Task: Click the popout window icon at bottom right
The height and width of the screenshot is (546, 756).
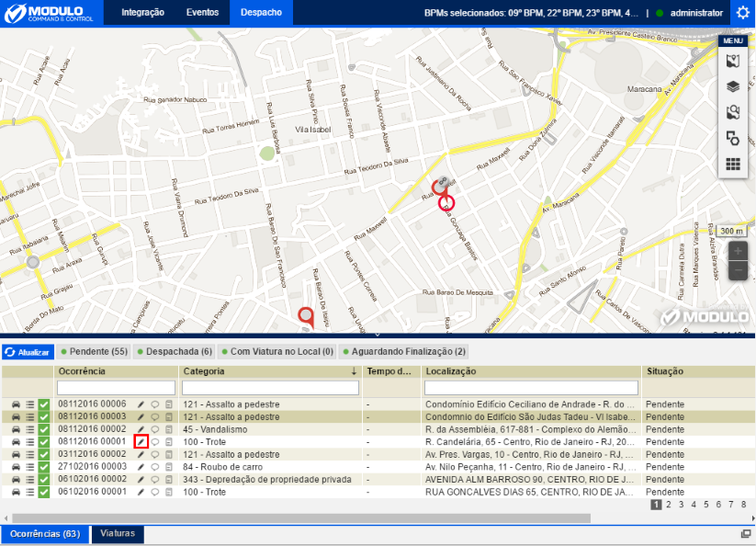Action: pyautogui.click(x=746, y=533)
